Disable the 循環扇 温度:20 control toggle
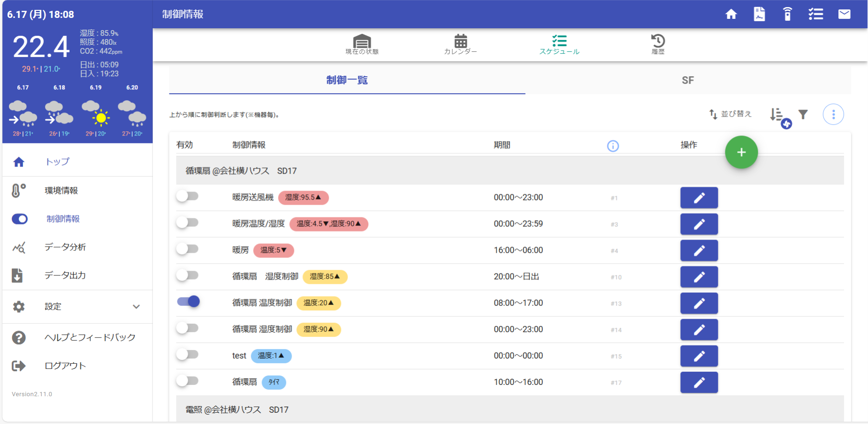The width and height of the screenshot is (868, 424). coord(189,301)
